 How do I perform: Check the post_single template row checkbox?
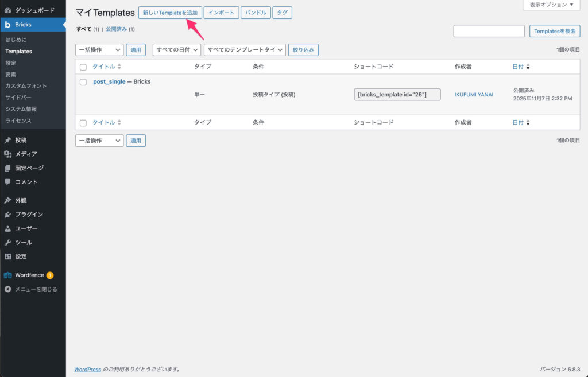[83, 82]
